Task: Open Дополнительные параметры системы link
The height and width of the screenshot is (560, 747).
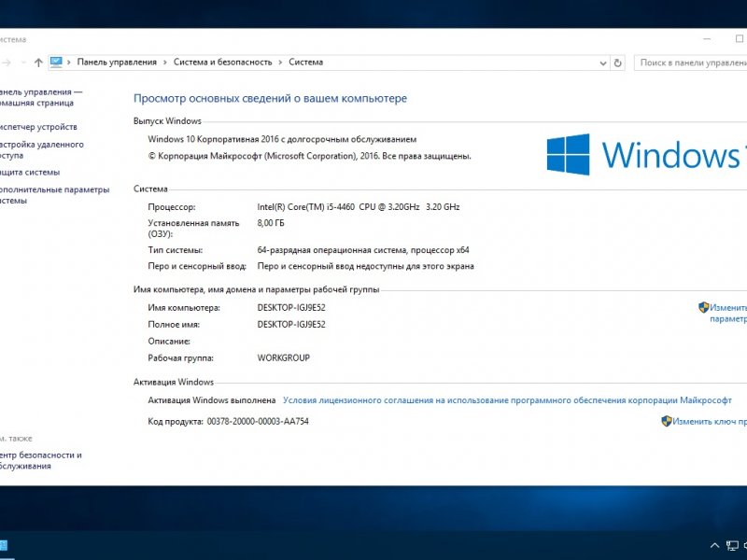Action: [x=54, y=195]
